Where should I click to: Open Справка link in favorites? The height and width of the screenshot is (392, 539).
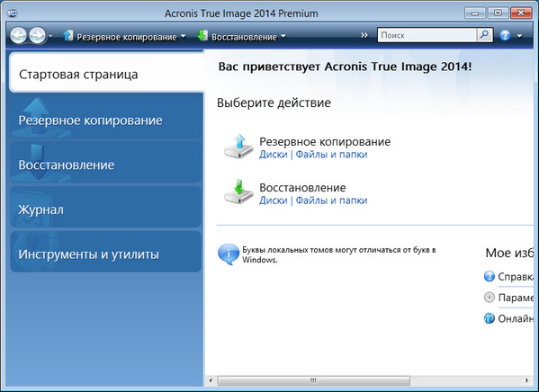pyautogui.click(x=516, y=277)
